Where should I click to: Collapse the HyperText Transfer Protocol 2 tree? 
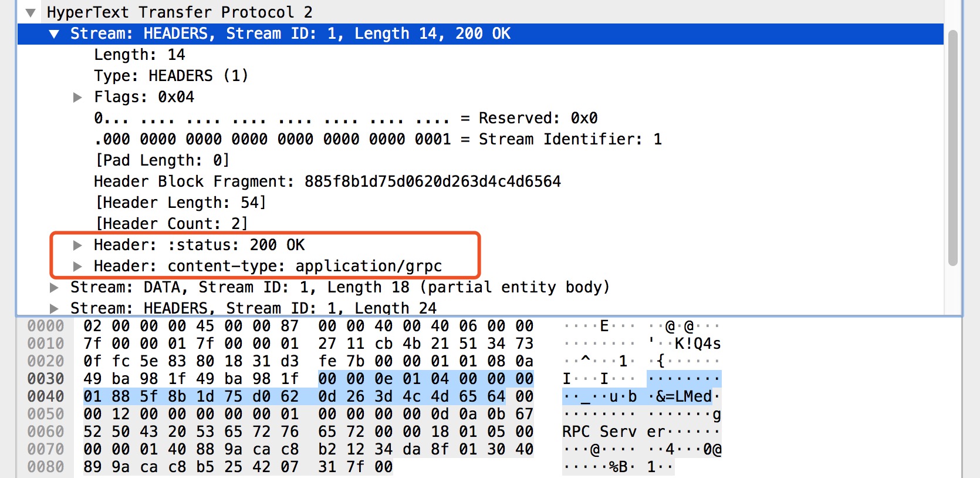coord(31,12)
